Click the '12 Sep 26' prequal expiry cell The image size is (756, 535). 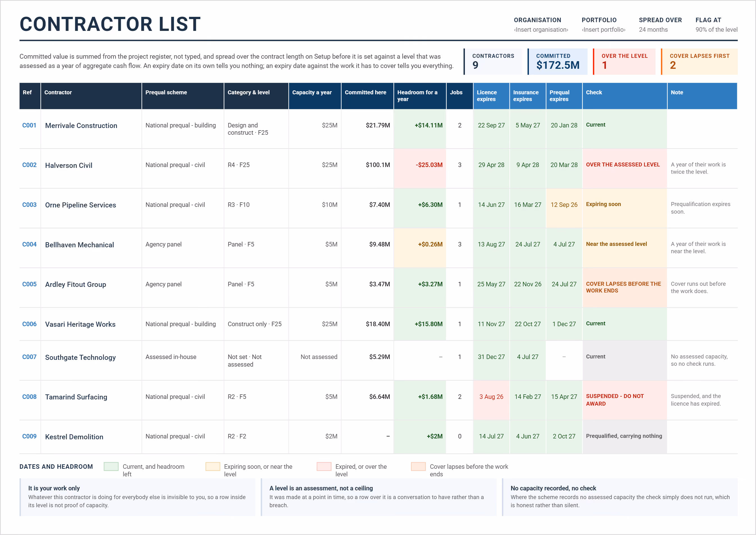point(564,208)
